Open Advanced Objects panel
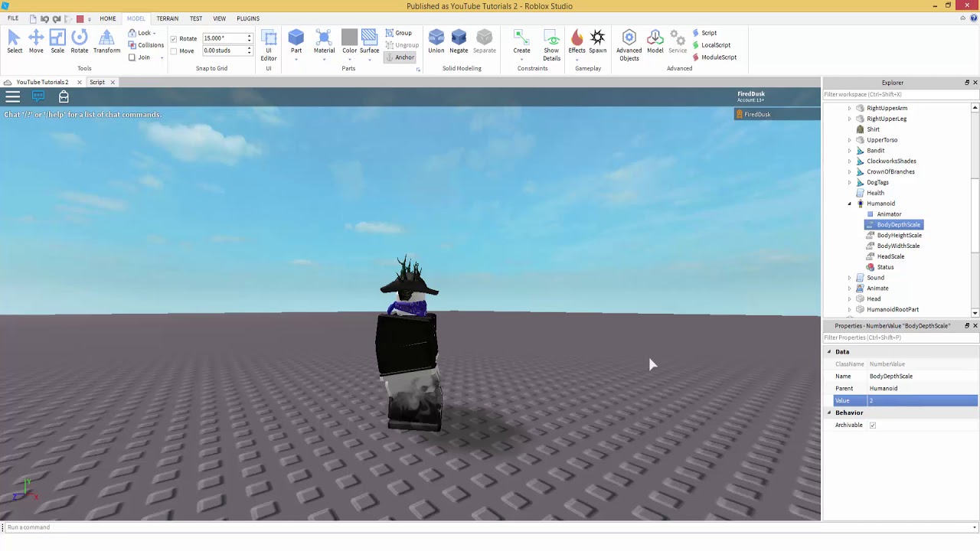 coord(629,45)
